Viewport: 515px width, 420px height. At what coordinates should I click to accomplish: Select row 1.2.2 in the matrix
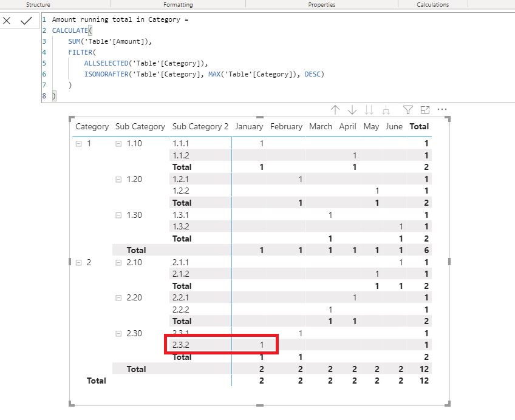180,191
